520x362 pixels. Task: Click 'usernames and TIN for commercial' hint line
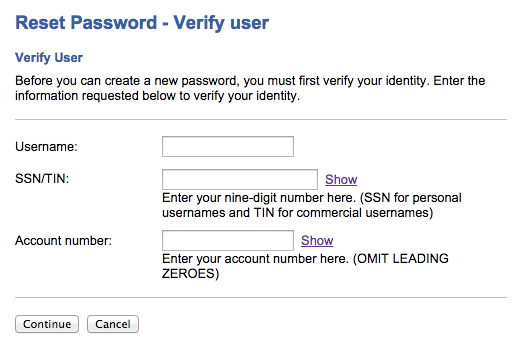pyautogui.click(x=298, y=213)
